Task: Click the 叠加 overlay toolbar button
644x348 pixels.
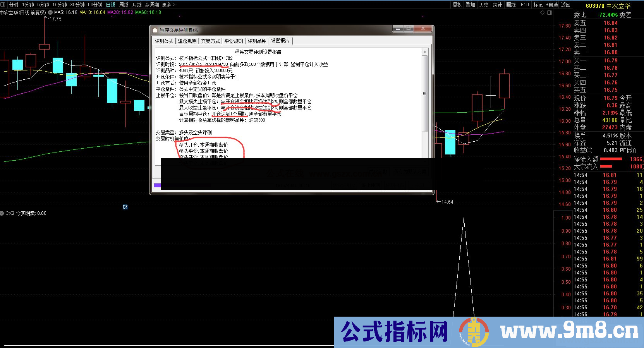Action: (x=470, y=5)
